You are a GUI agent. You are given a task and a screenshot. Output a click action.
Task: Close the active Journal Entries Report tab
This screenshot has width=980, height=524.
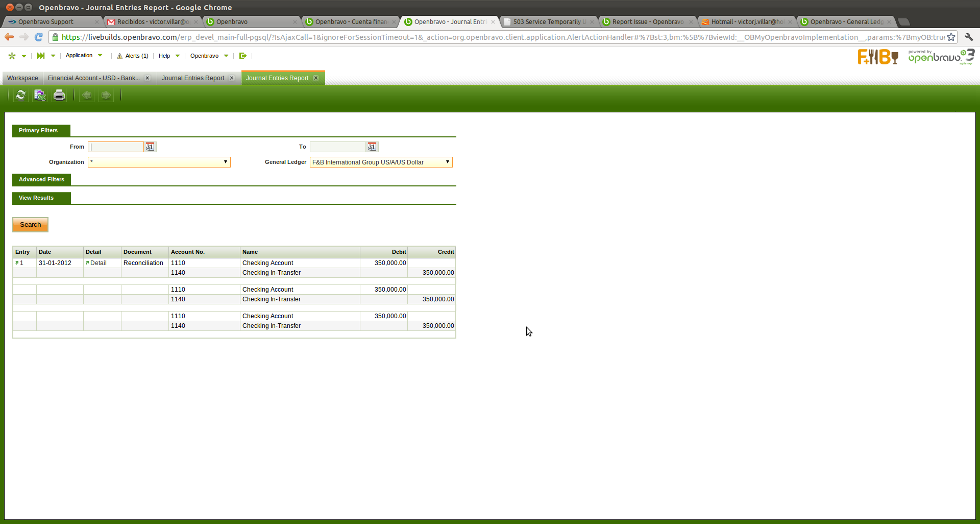pyautogui.click(x=316, y=78)
